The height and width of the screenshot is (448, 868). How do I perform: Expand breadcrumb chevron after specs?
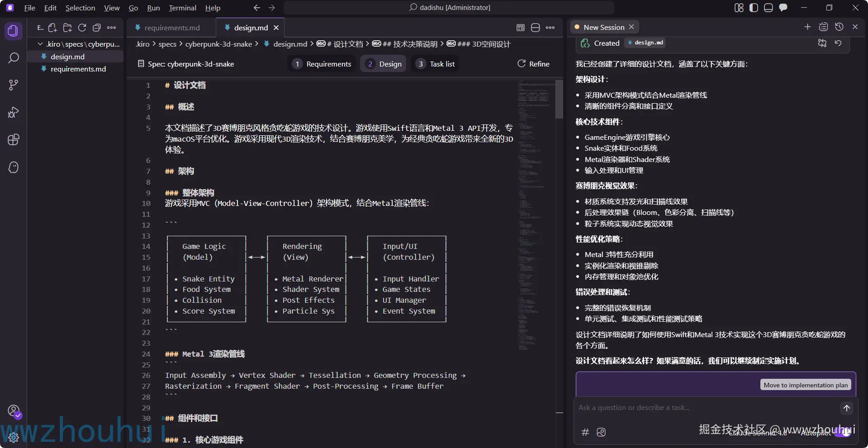click(181, 44)
